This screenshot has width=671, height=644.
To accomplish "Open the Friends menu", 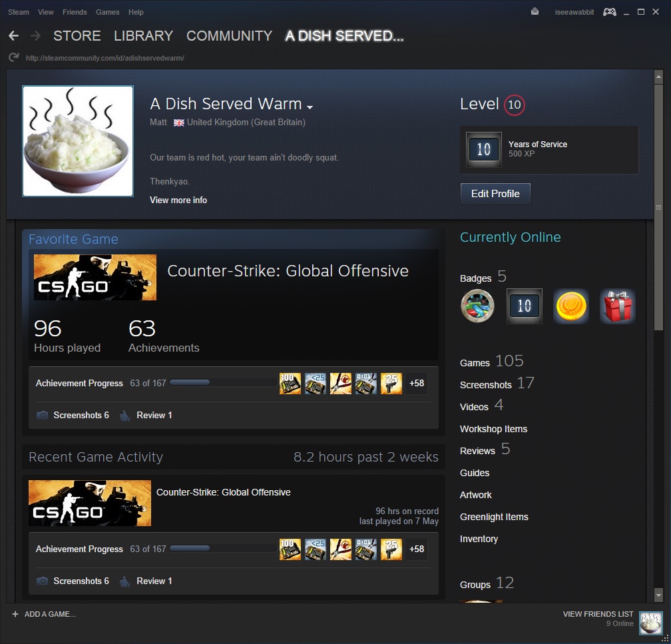I will 75,12.
